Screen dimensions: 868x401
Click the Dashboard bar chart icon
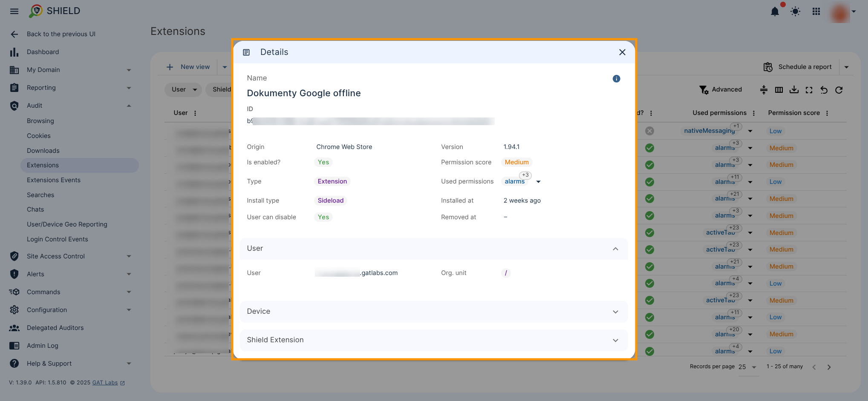[x=14, y=52]
